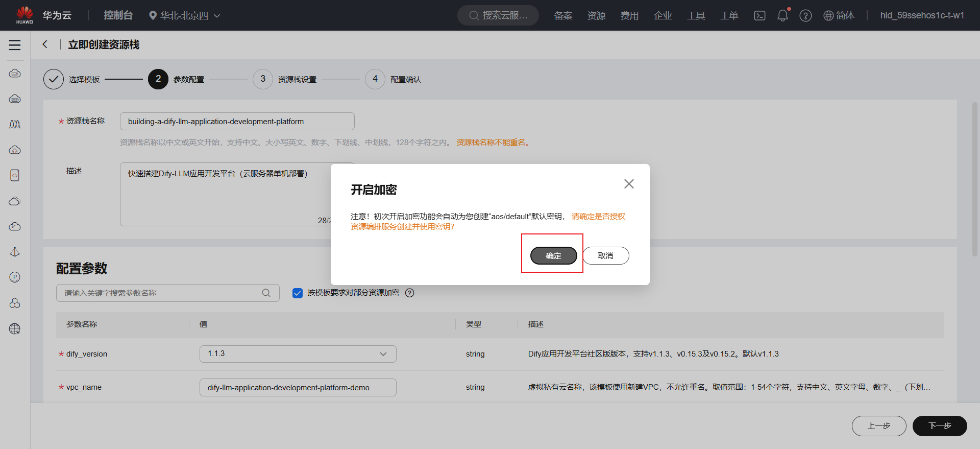
Task: Click the 参数名称 column header
Action: tap(82, 324)
